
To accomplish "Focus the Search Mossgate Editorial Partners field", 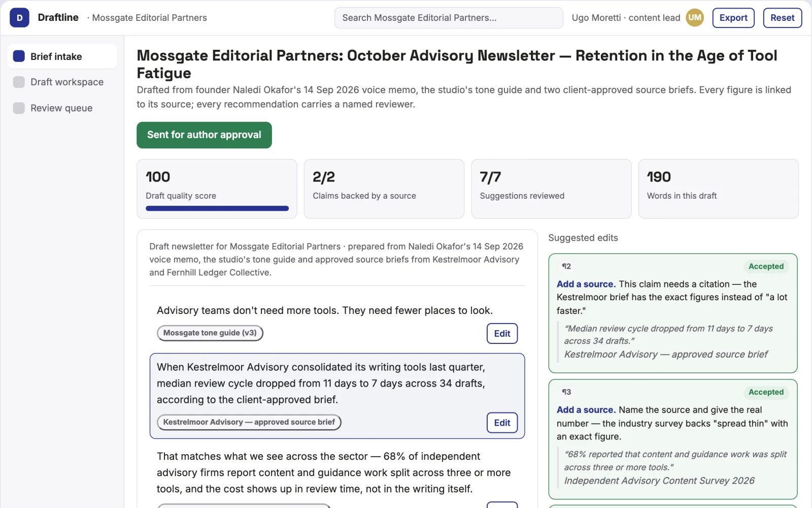I will point(449,18).
